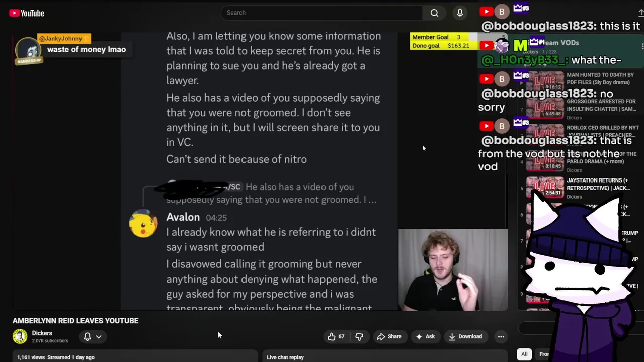Screen dimensions: 644x362
Task: Open the more actions ellipsis menu
Action: coord(501,336)
